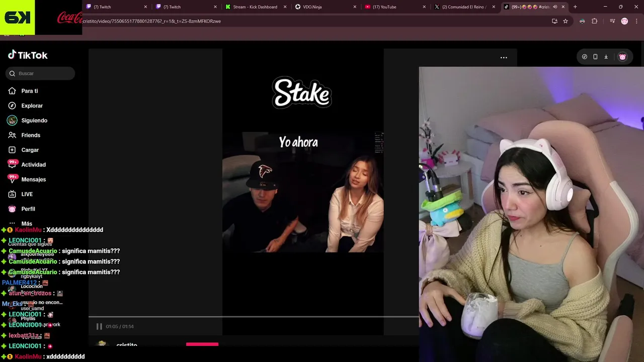The width and height of the screenshot is (644, 362).
Task: Click the download app icon in top-right pill
Action: (x=606, y=57)
